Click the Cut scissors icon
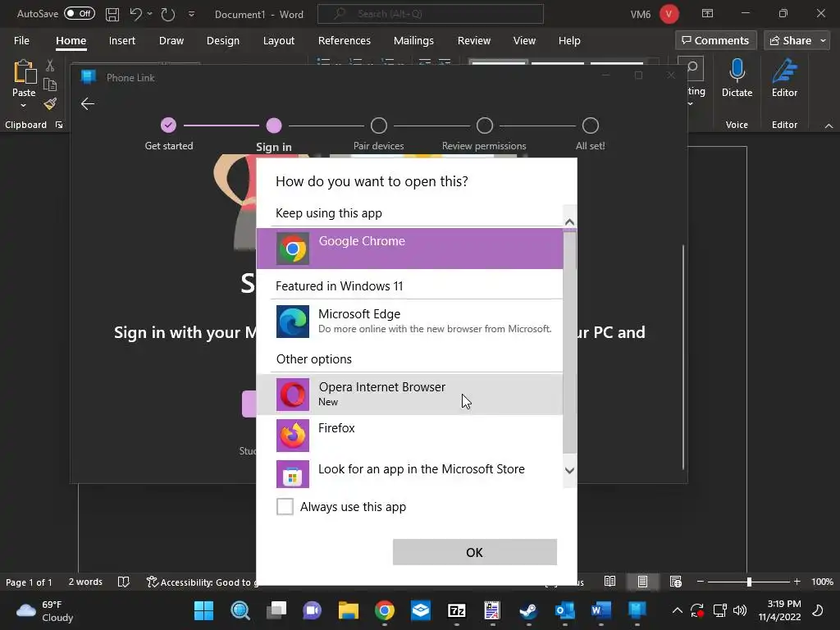The image size is (840, 630). click(50, 66)
